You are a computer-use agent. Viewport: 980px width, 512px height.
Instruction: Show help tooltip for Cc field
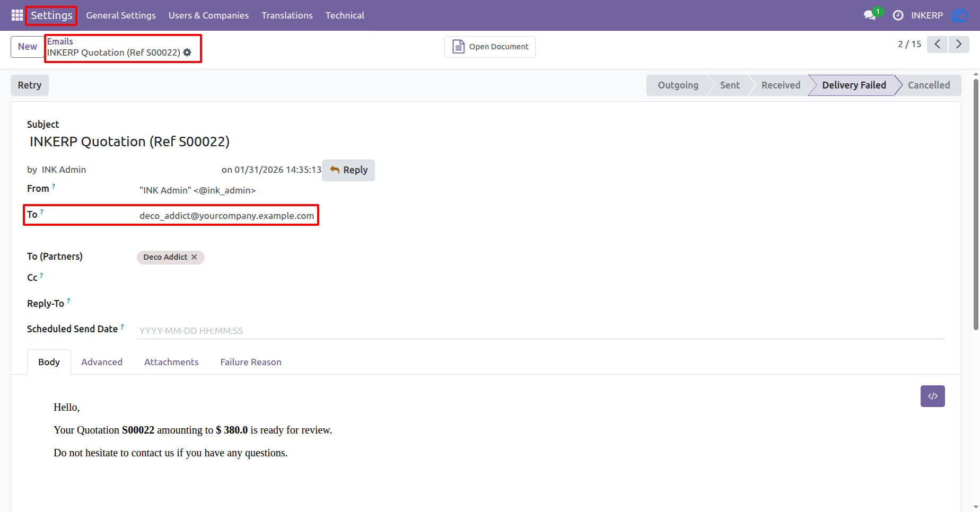(x=41, y=275)
